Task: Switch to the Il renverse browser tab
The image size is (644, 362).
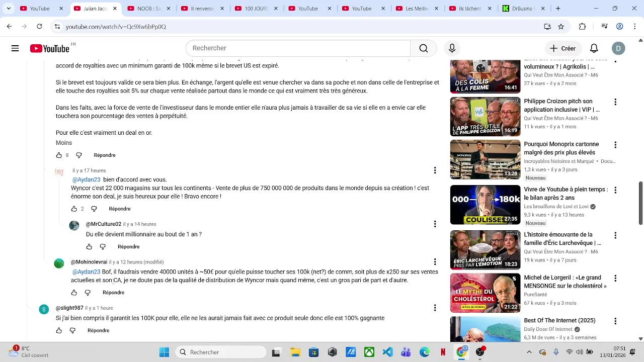Action: coord(201,9)
